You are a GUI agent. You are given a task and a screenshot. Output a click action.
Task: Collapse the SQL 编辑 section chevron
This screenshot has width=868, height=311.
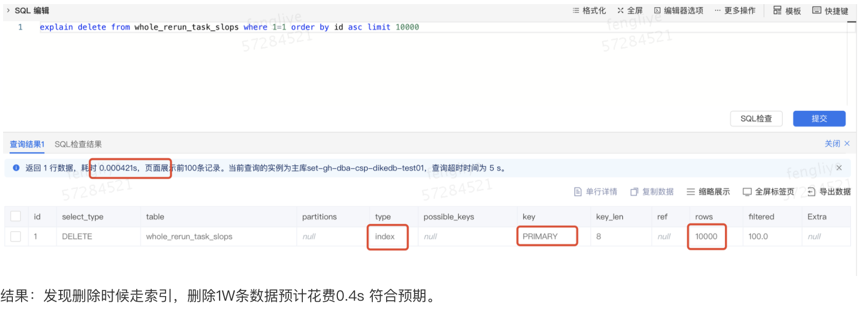tap(8, 10)
